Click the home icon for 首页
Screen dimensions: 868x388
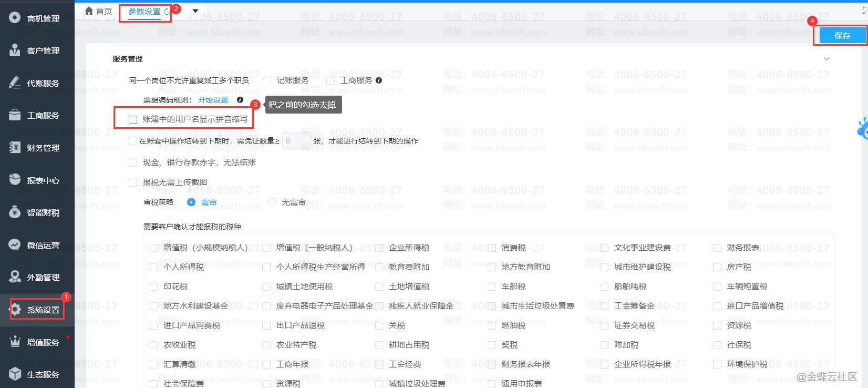89,11
